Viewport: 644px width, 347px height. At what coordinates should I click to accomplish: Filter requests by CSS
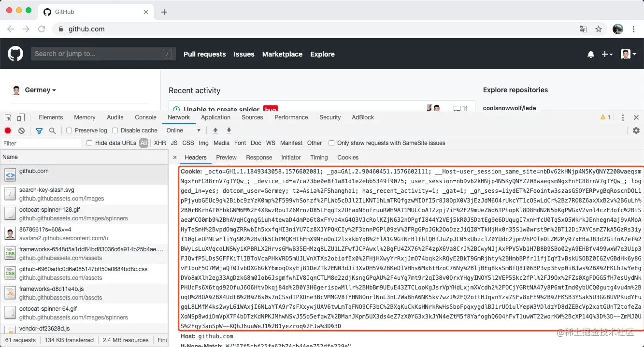coord(188,143)
